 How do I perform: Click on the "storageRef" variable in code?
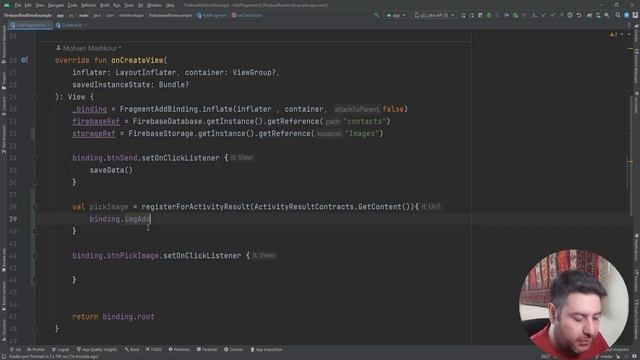[x=94, y=134]
